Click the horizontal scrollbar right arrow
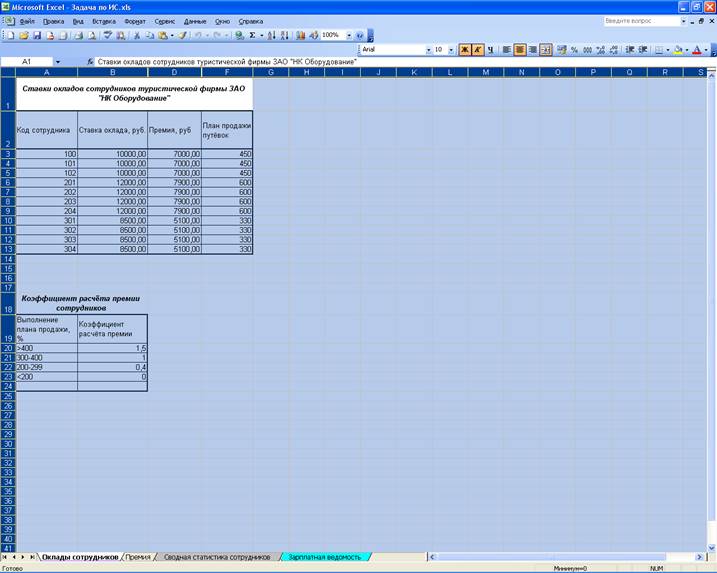This screenshot has height=573, width=717. point(699,557)
